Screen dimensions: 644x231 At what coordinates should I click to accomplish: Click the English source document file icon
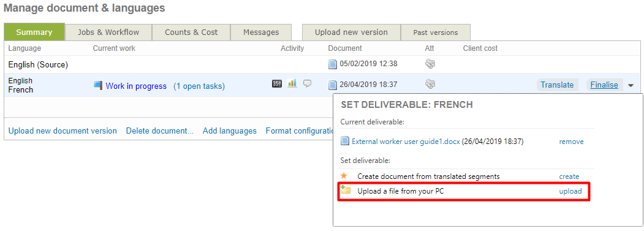click(x=332, y=64)
